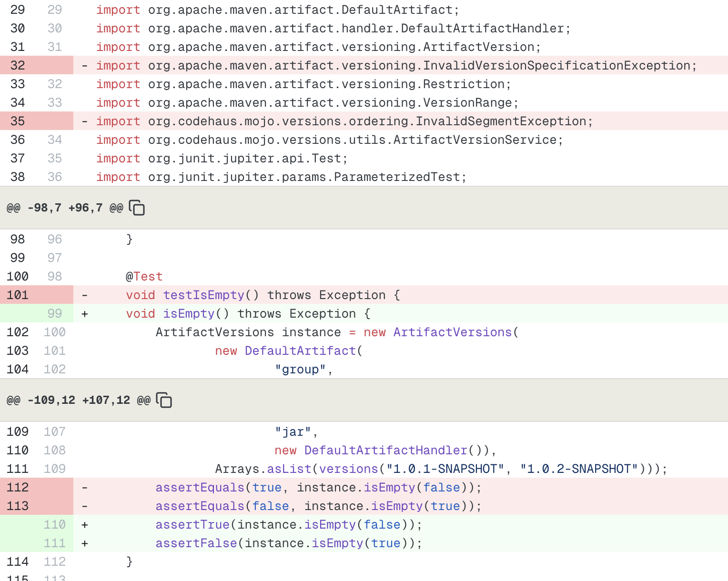Viewport: 728px width, 581px height.
Task: Click hunk header text @@ -98,7 +96,7 @@
Action: pyautogui.click(x=65, y=208)
